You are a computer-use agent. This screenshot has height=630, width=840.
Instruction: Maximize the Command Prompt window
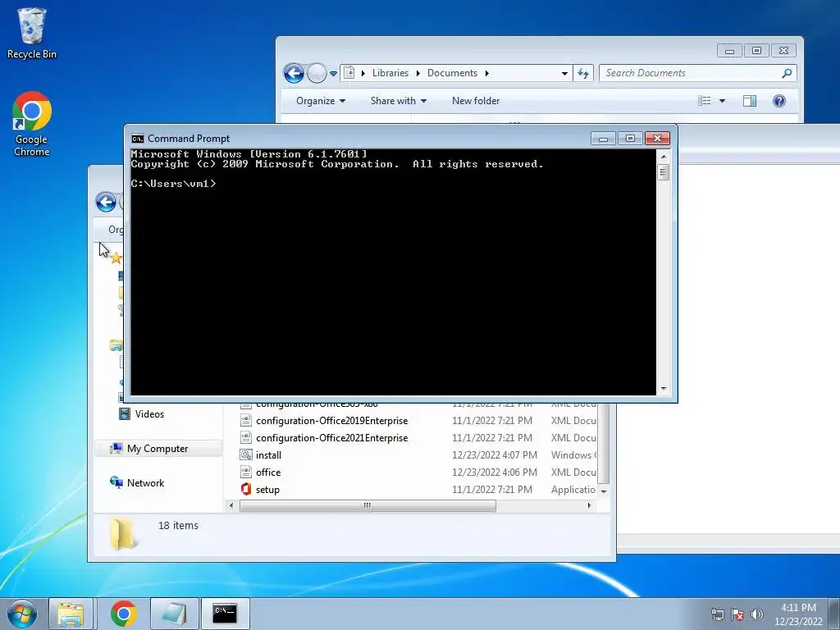click(630, 139)
